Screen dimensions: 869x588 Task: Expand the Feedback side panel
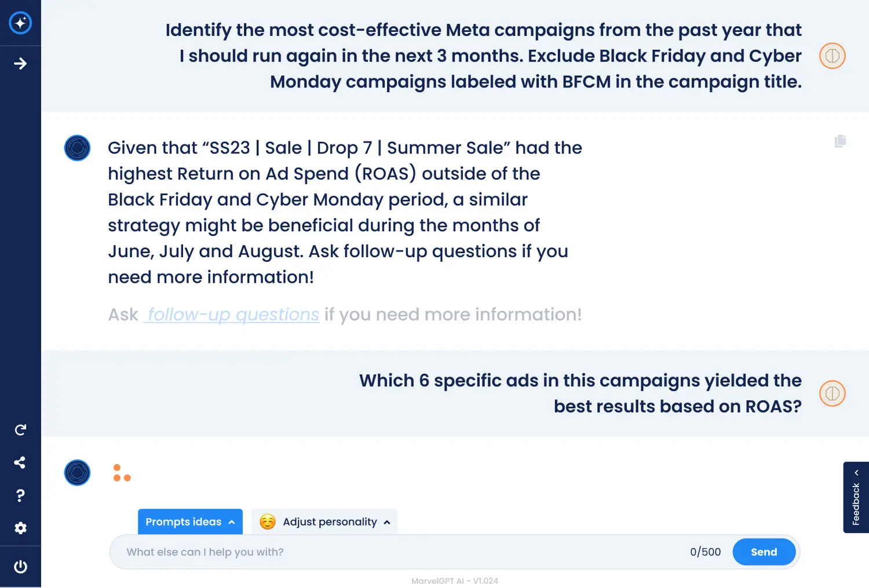click(x=856, y=497)
